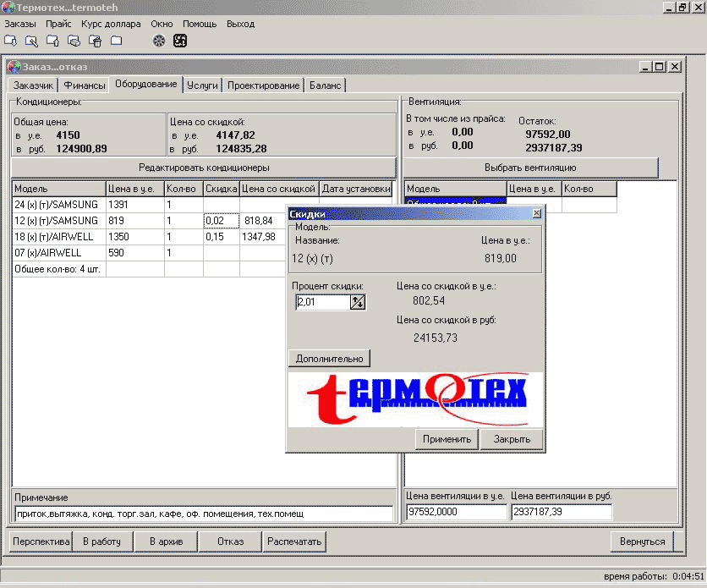The image size is (707, 588).
Task: Click the folder with up arrow toolbar icon
Action: [52, 41]
